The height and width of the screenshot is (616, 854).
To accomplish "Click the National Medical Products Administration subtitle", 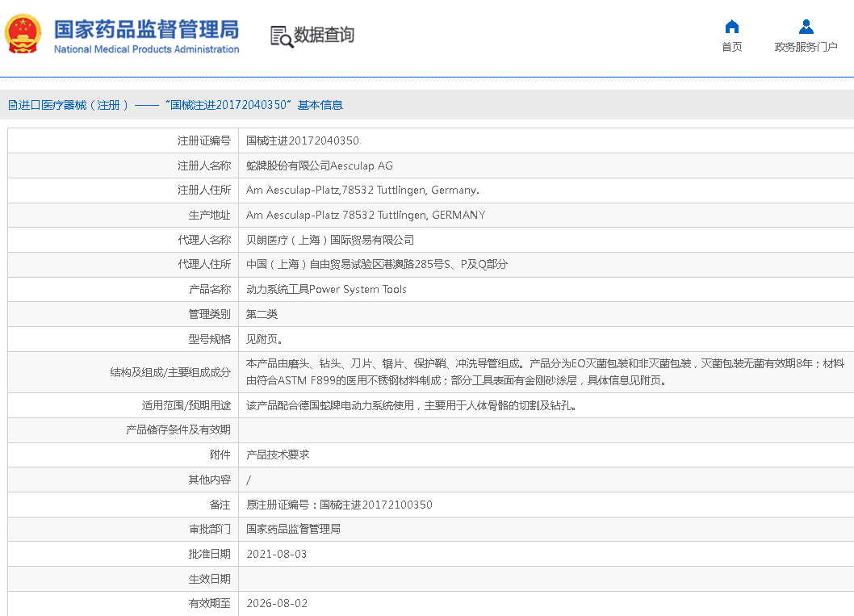I will pos(146,49).
